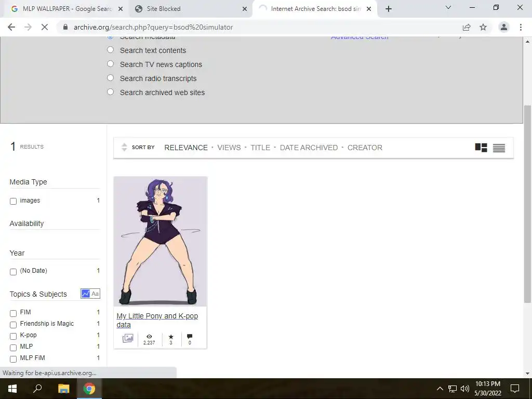Viewport: 532px width, 399px height.
Task: Sort results by Title
Action: [x=260, y=148]
